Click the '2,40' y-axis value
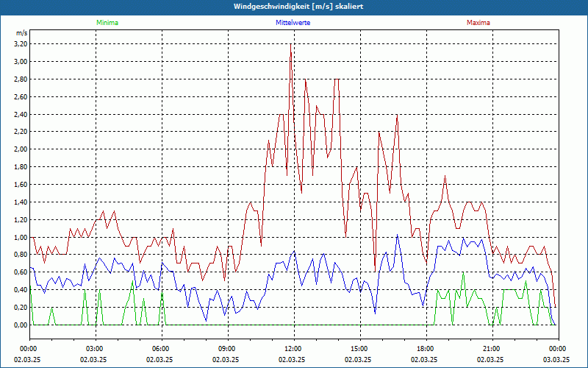This screenshot has width=588, height=368. (21, 114)
